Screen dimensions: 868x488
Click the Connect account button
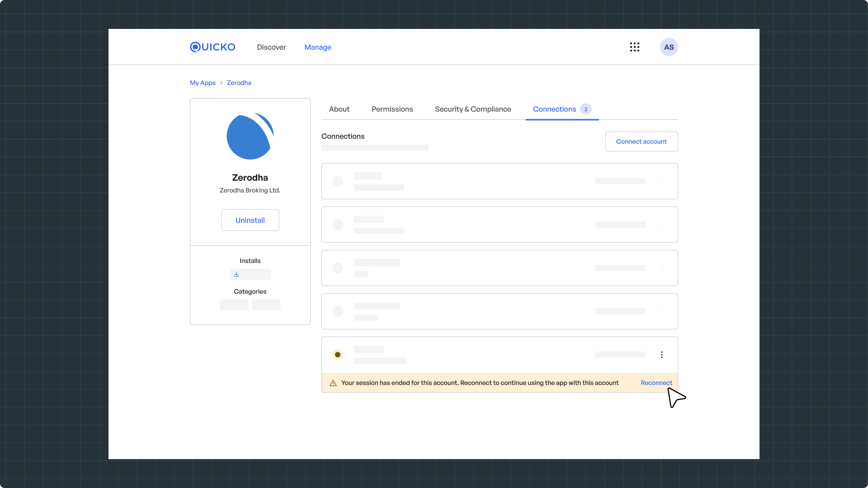tap(642, 141)
